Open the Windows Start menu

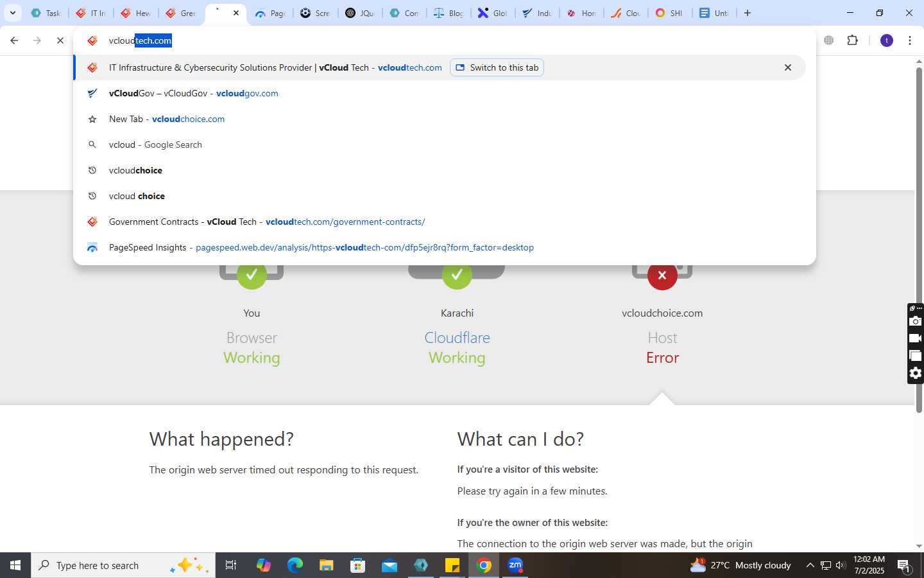point(15,565)
